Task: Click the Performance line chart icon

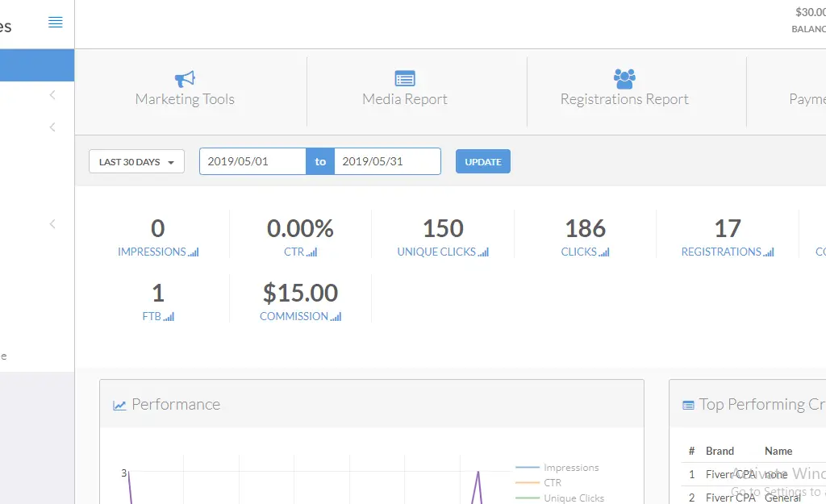Action: (x=119, y=405)
